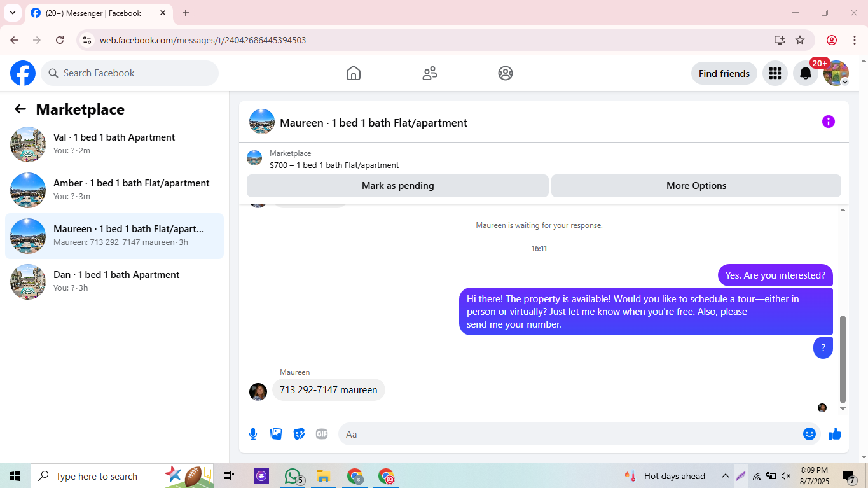
Task: Click the Mark as pending button
Action: coord(397,186)
